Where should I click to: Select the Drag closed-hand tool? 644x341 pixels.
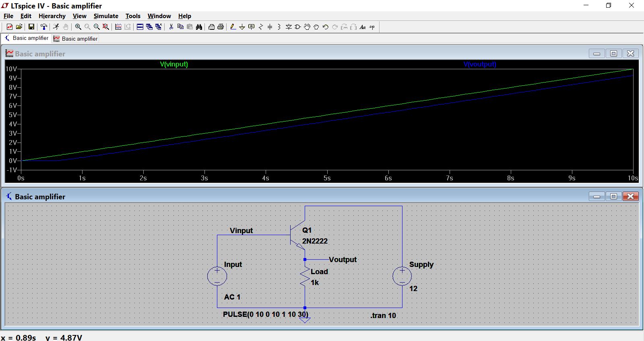click(316, 27)
